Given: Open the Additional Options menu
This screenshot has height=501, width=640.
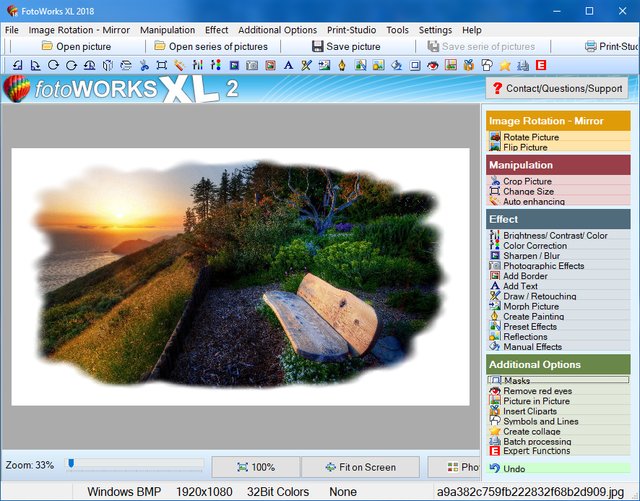Looking at the screenshot, I should [x=278, y=30].
